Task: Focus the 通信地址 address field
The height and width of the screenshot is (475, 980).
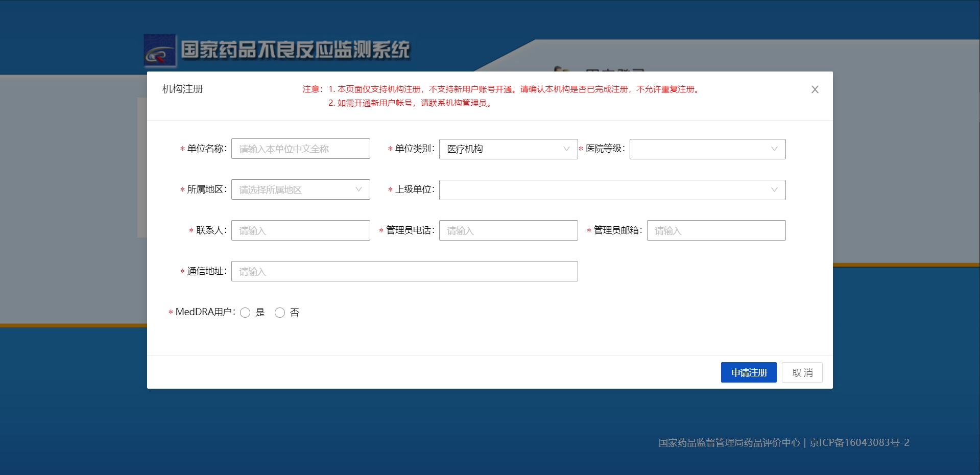Action: [x=404, y=271]
